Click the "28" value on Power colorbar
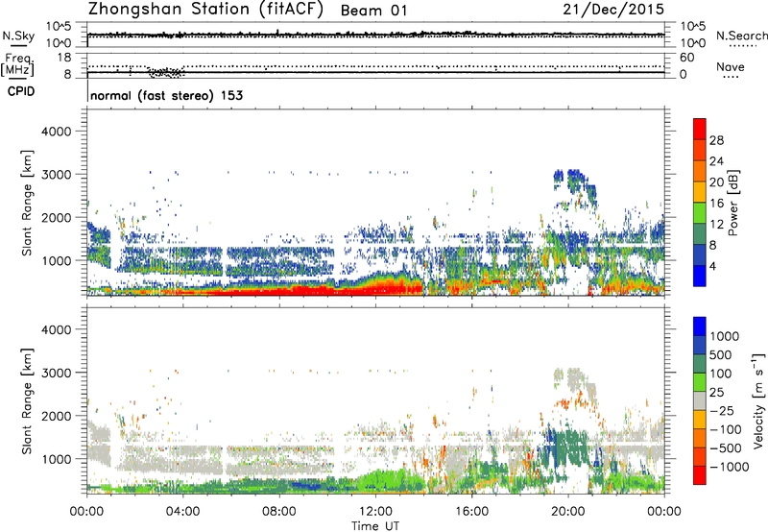This screenshot has width=768, height=532. [x=716, y=140]
